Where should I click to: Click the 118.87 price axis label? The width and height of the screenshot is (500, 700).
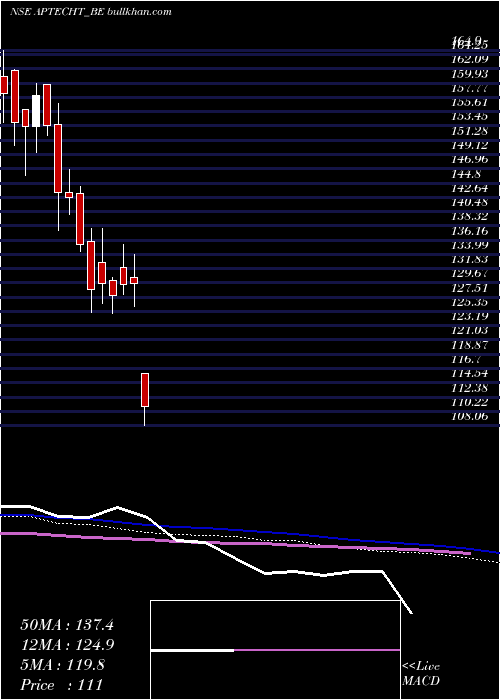[470, 345]
